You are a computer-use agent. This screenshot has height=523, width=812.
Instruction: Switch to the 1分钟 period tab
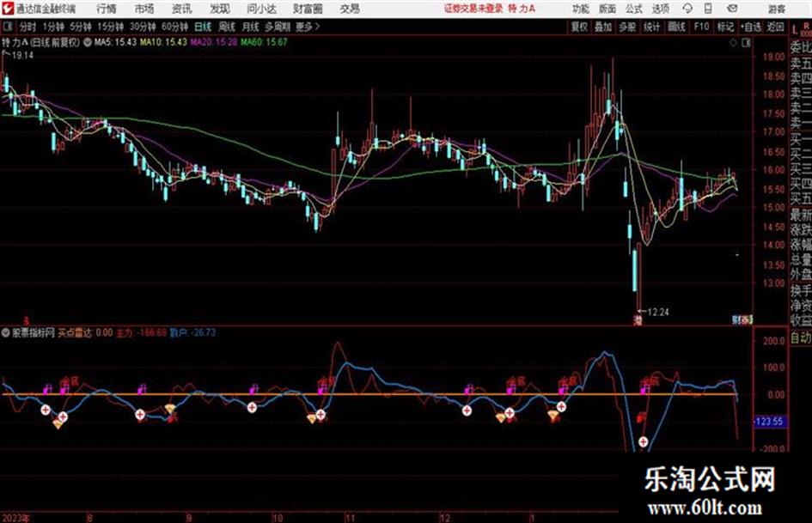[52, 27]
